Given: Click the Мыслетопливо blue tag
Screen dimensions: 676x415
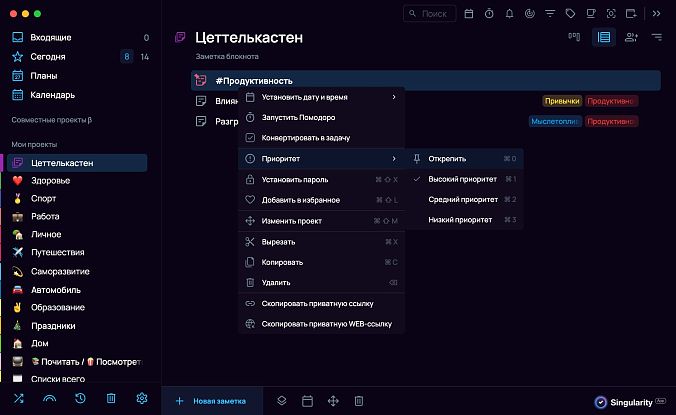Looking at the screenshot, I should (555, 122).
